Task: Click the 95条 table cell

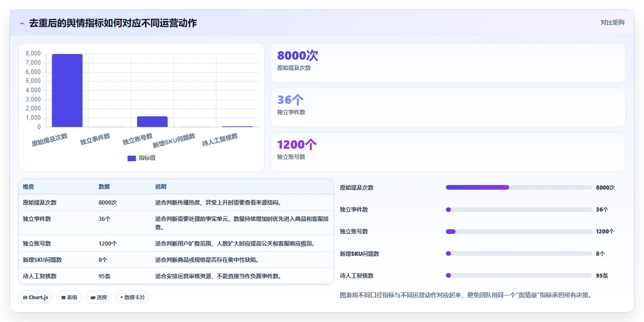Action: point(104,276)
